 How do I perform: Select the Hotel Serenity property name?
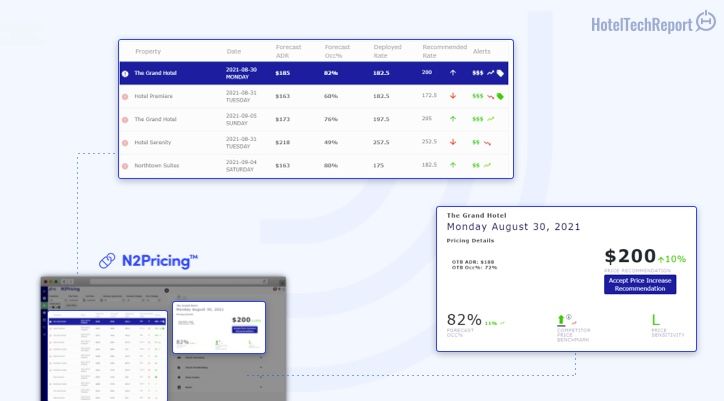[153, 142]
